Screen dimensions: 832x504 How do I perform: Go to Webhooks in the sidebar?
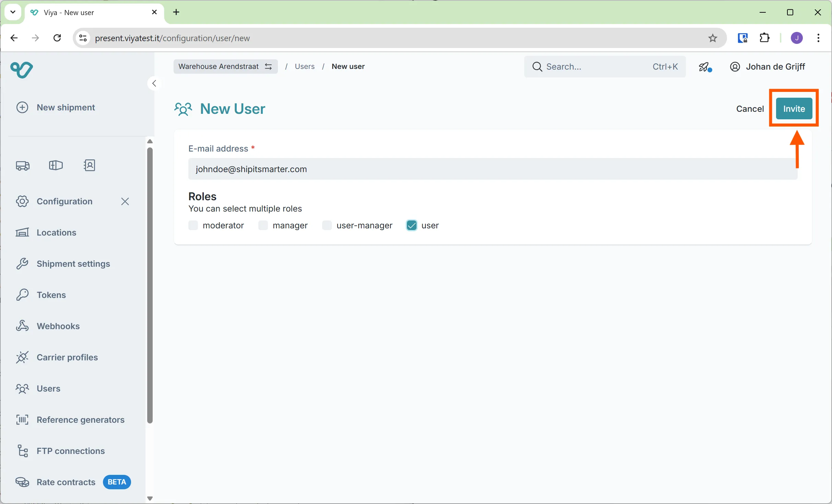(x=58, y=326)
